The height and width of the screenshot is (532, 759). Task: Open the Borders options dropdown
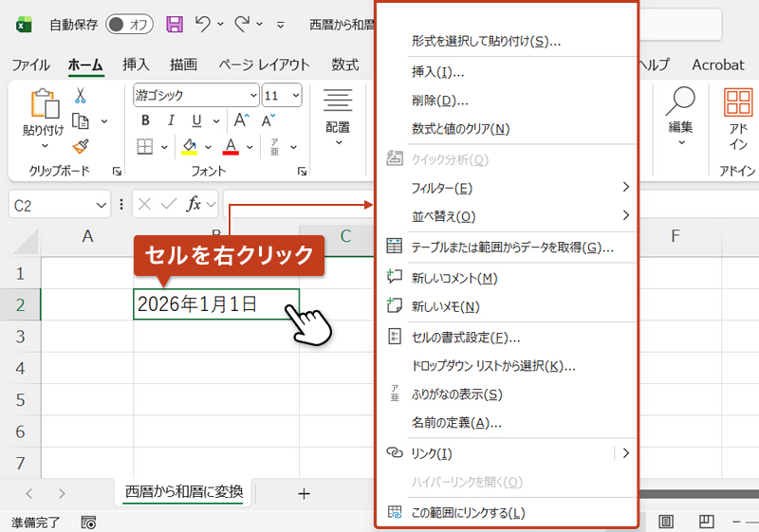pos(164,147)
